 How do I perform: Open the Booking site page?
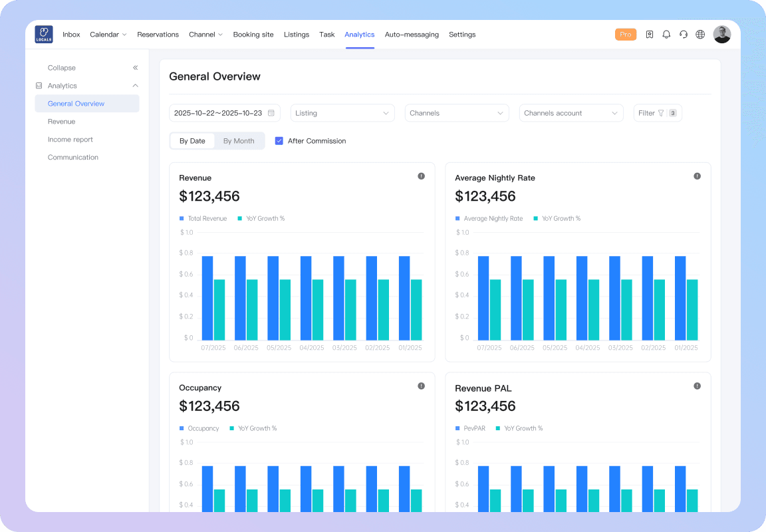click(x=253, y=34)
